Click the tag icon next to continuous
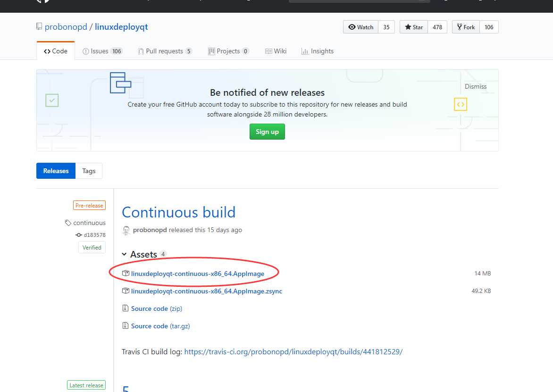 point(68,223)
